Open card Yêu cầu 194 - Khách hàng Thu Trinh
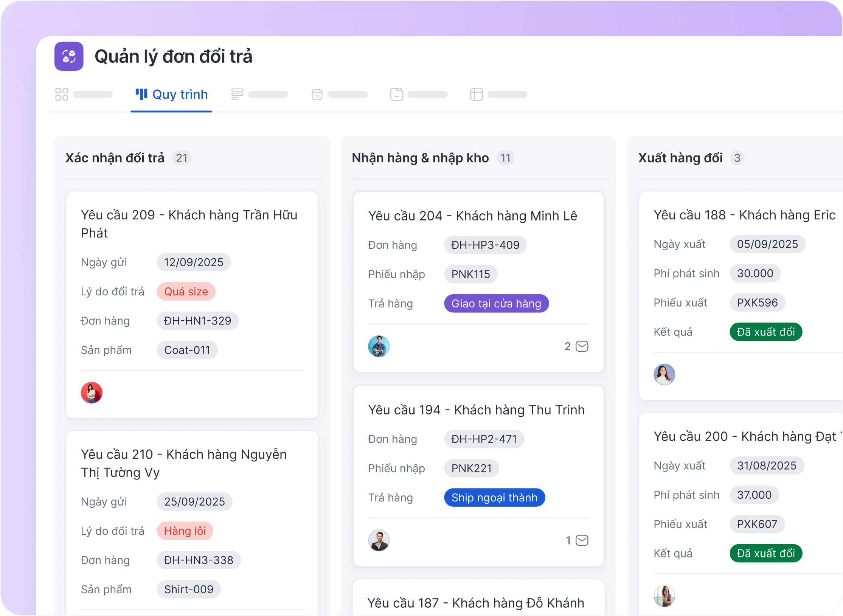The width and height of the screenshot is (843, 616). [476, 410]
